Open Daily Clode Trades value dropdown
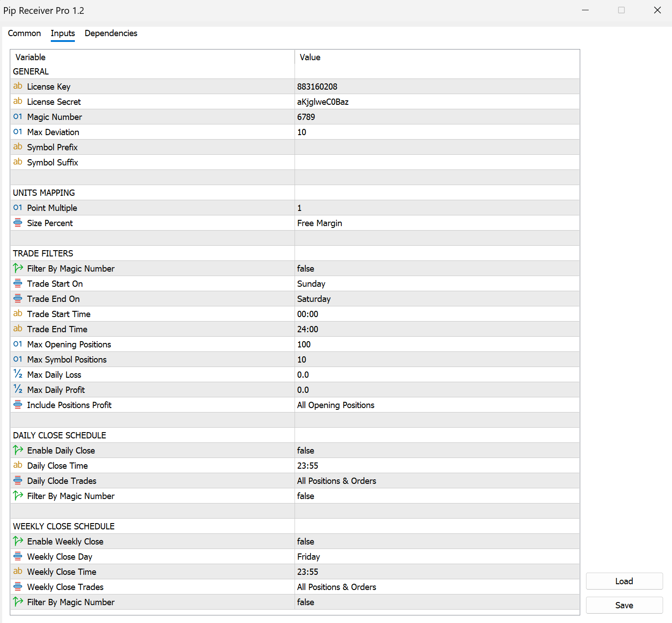The width and height of the screenshot is (672, 623). (437, 481)
